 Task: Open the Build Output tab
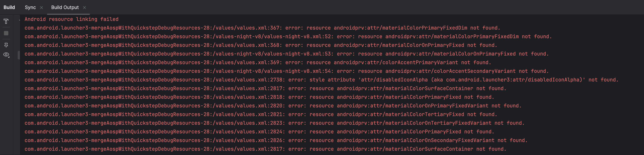coord(65,8)
